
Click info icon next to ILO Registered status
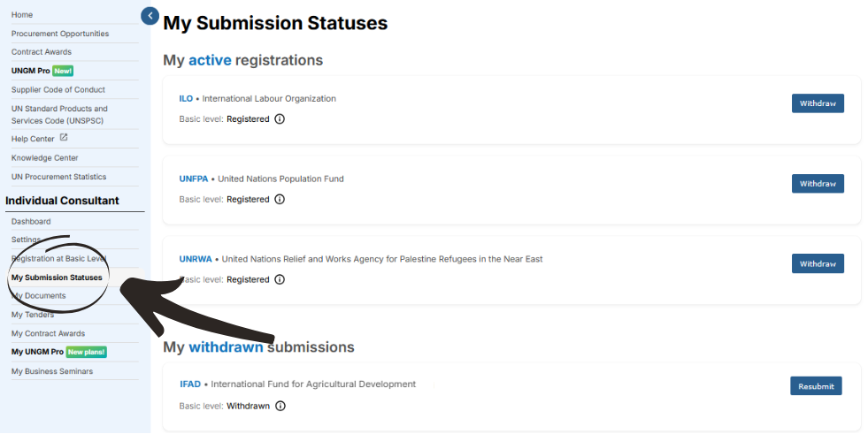280,118
